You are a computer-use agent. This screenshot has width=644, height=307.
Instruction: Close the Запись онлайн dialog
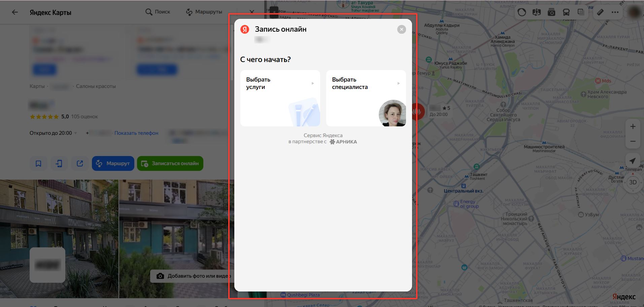[x=401, y=30]
